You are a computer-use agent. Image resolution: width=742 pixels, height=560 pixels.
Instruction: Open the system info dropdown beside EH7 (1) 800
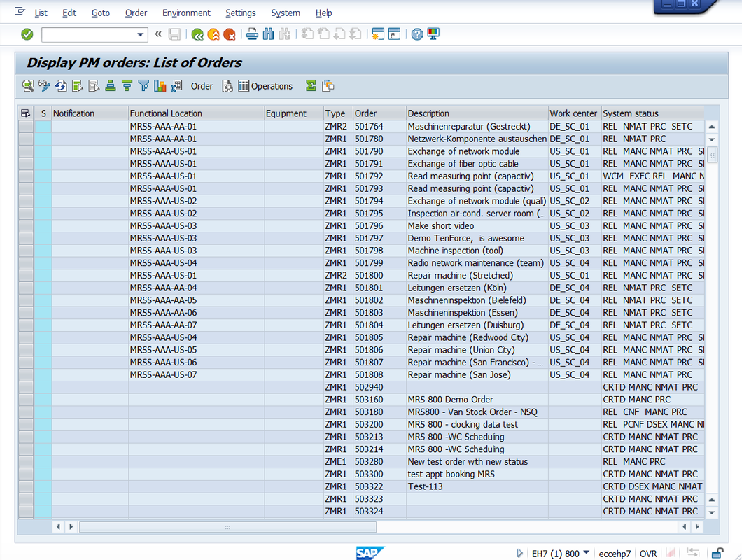click(587, 552)
